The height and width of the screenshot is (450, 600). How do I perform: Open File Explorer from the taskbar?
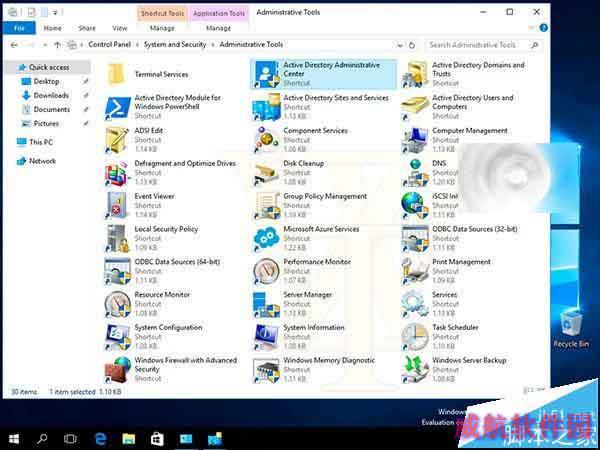coord(129,439)
